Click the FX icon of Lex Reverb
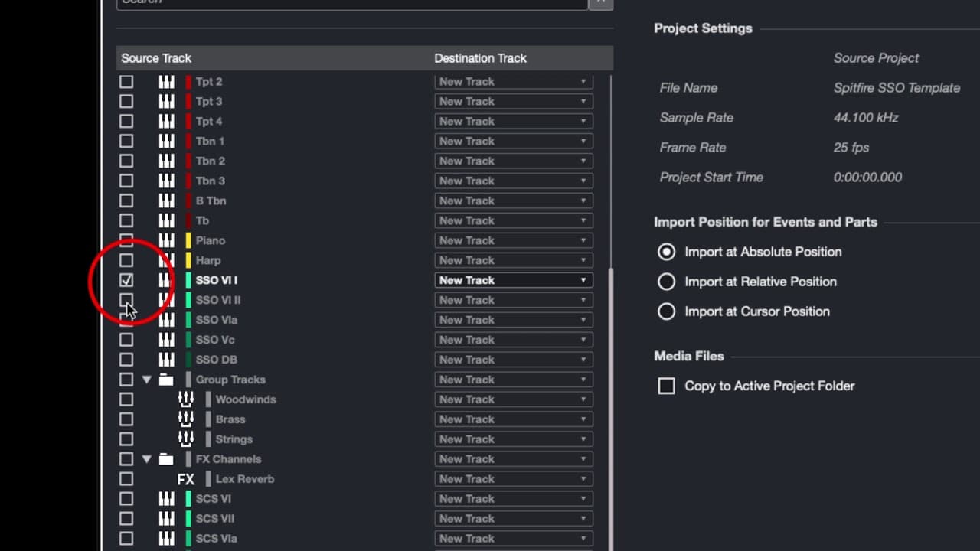Screen dimensions: 980x551 [186, 479]
